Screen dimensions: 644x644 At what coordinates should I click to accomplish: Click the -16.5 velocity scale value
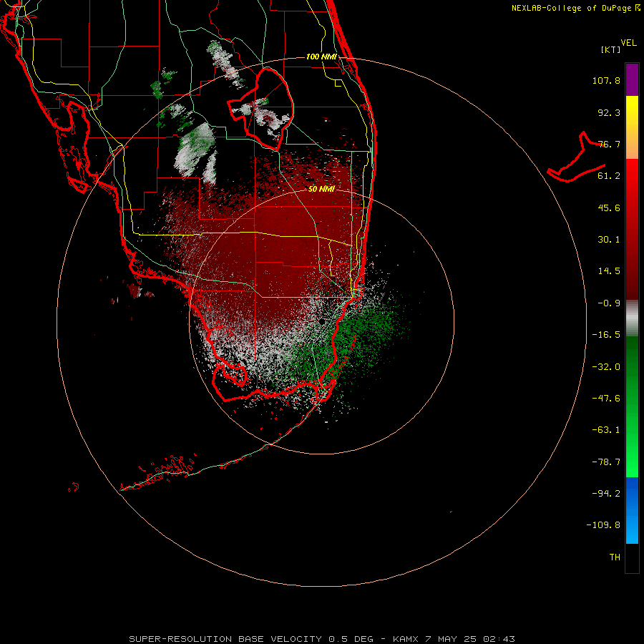[x=606, y=335]
